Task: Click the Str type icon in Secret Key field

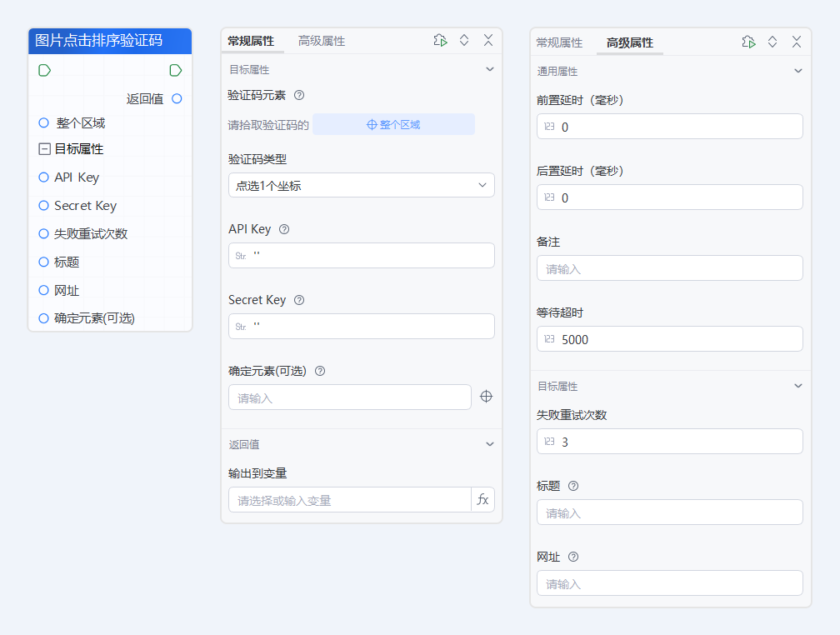Action: coord(241,325)
